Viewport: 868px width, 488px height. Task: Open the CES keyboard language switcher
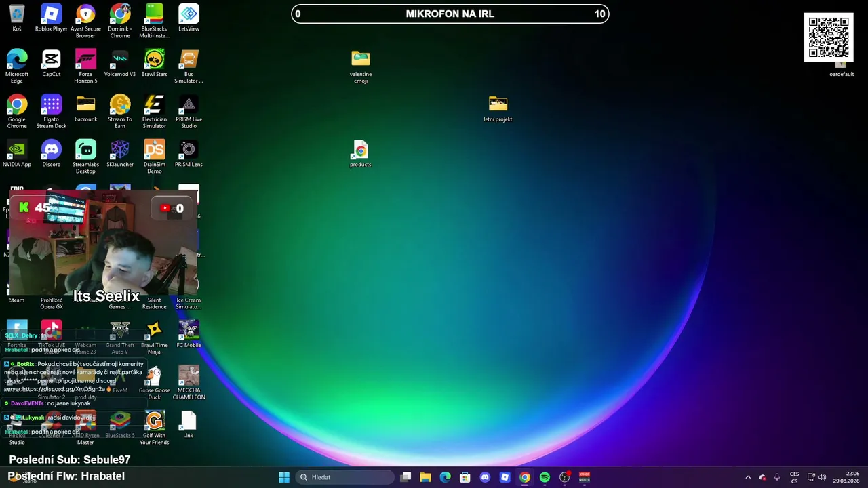[794, 477]
